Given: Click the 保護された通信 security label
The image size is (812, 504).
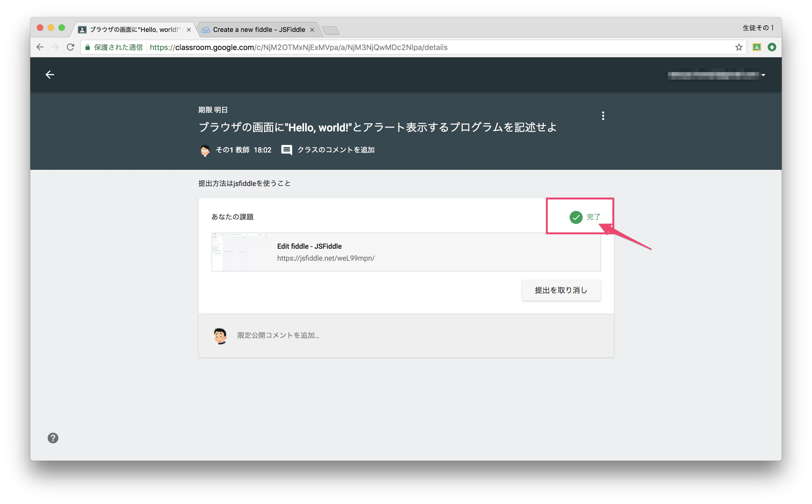Looking at the screenshot, I should (118, 47).
